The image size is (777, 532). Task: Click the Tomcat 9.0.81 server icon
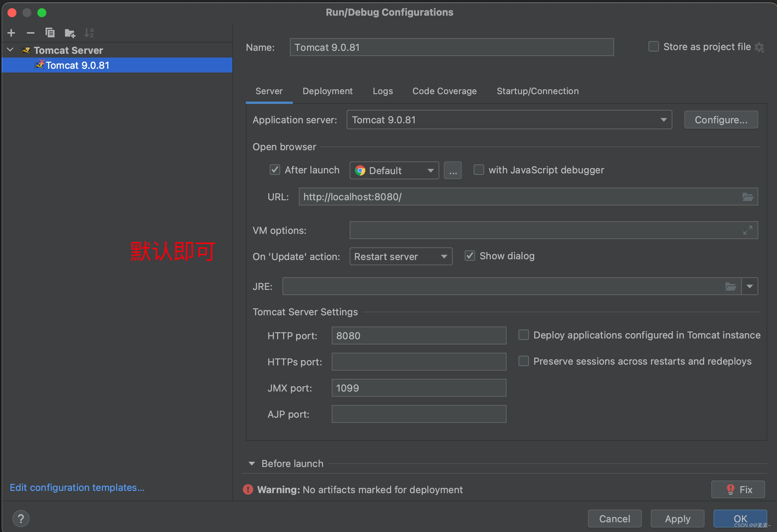pos(37,65)
